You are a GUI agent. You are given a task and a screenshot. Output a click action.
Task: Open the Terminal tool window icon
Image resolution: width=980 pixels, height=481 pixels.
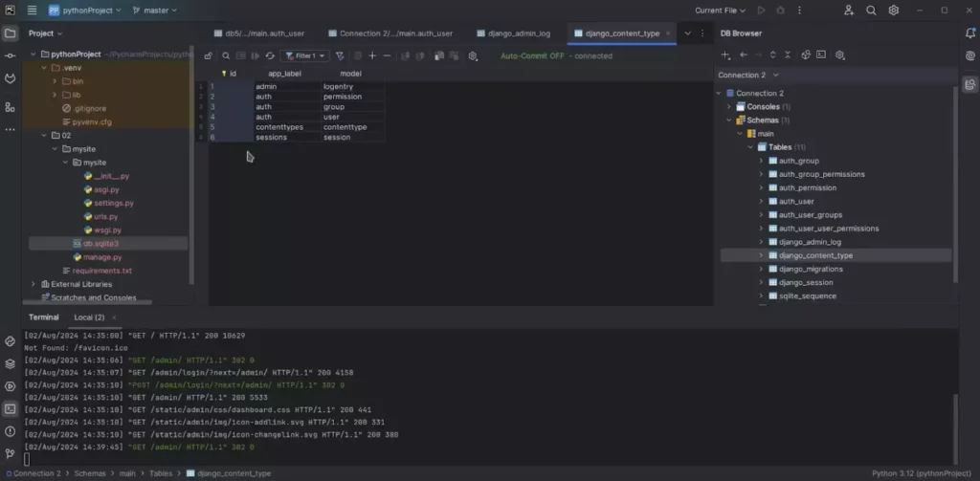[x=10, y=409]
